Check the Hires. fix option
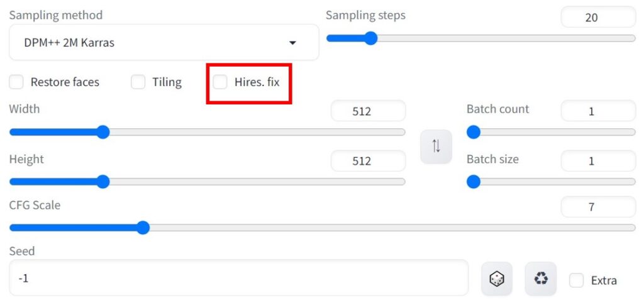The width and height of the screenshot is (644, 300). (220, 82)
